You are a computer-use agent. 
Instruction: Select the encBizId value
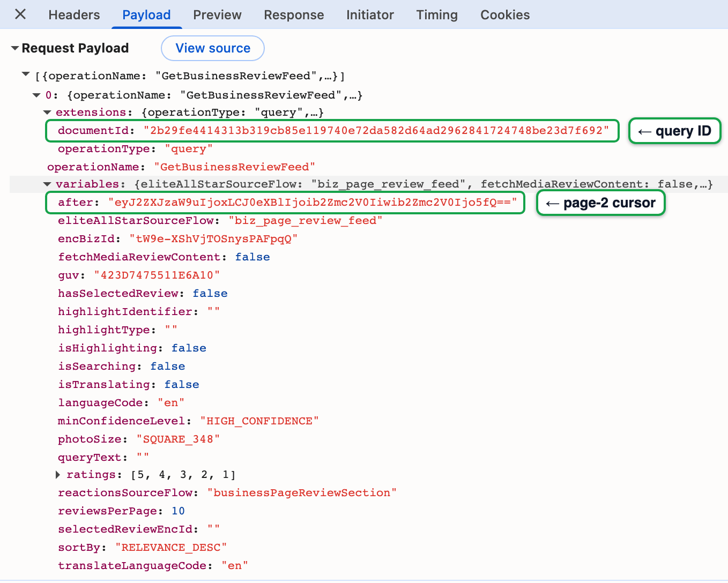tap(213, 239)
